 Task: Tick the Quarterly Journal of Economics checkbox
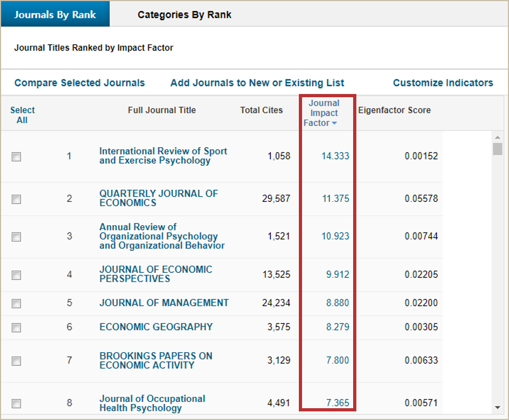click(x=17, y=199)
